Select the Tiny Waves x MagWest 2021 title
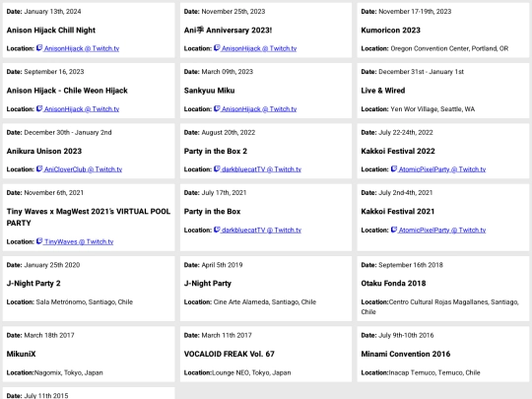The height and width of the screenshot is (399, 532). (x=89, y=217)
